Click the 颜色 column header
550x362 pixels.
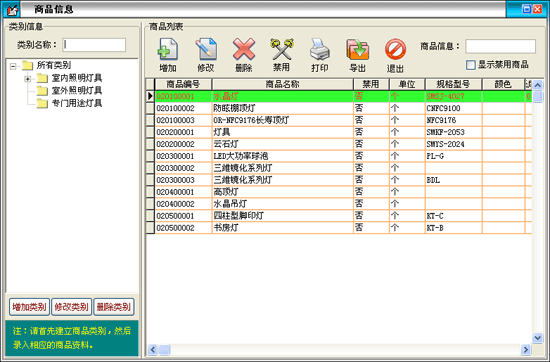coord(503,84)
